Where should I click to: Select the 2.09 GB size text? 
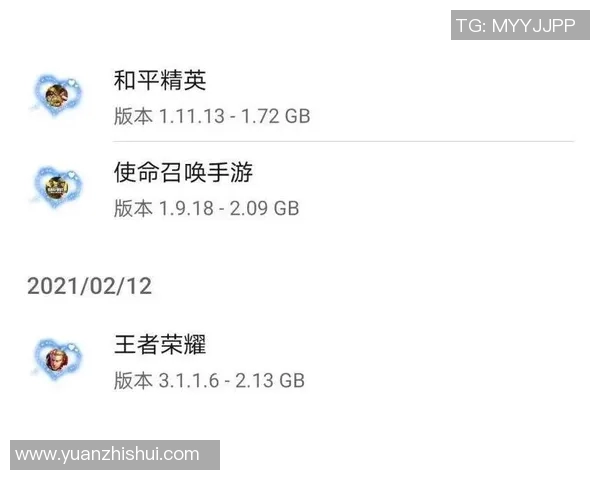click(x=264, y=208)
